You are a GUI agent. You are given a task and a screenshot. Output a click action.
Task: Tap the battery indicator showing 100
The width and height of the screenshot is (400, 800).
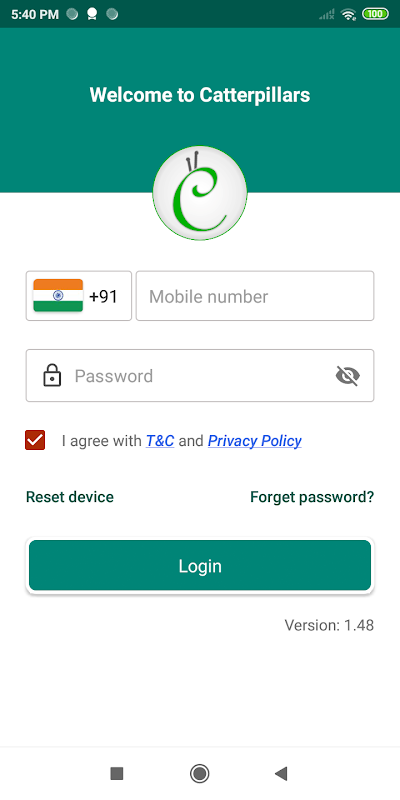375,14
